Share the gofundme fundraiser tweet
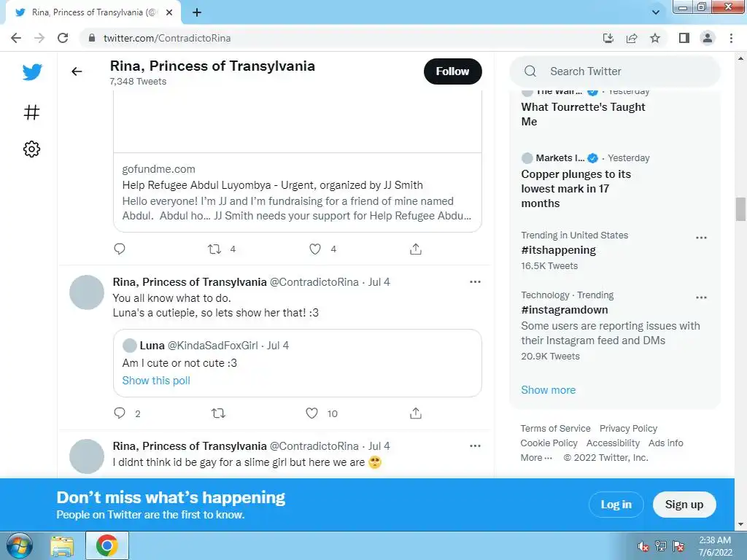 coord(415,249)
